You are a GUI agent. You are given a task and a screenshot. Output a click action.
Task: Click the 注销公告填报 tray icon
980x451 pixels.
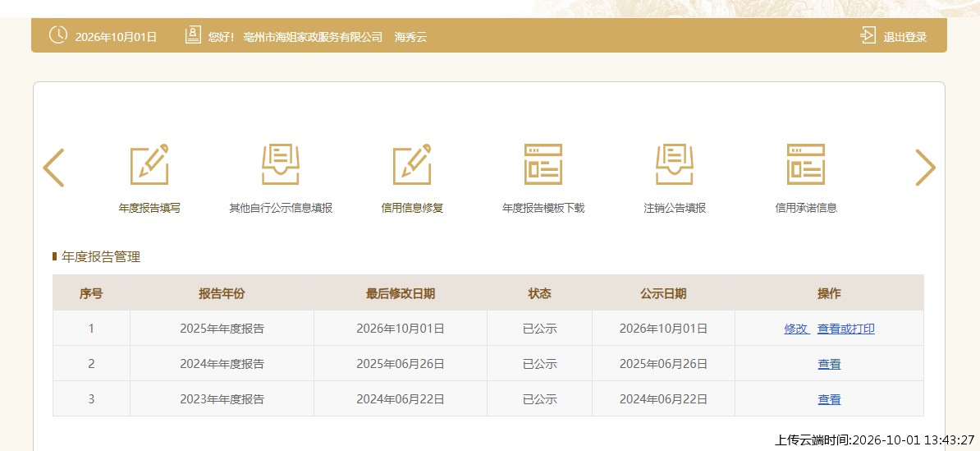click(675, 164)
